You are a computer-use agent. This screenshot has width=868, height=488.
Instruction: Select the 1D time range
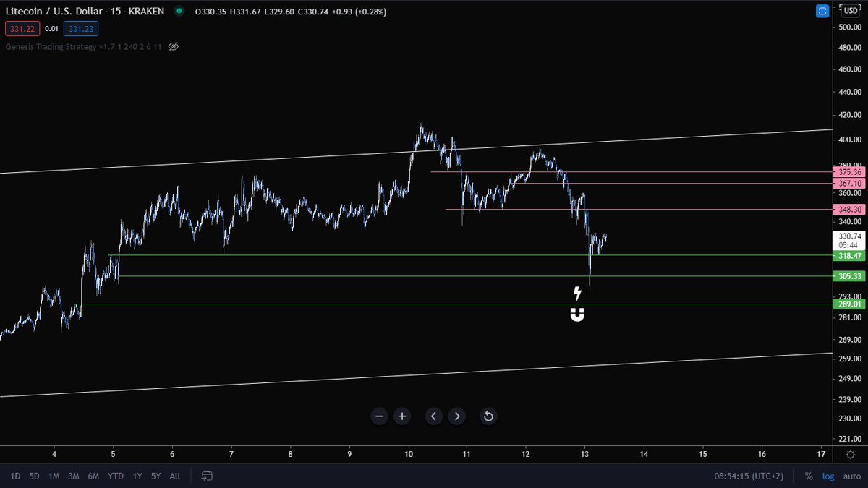pos(15,476)
